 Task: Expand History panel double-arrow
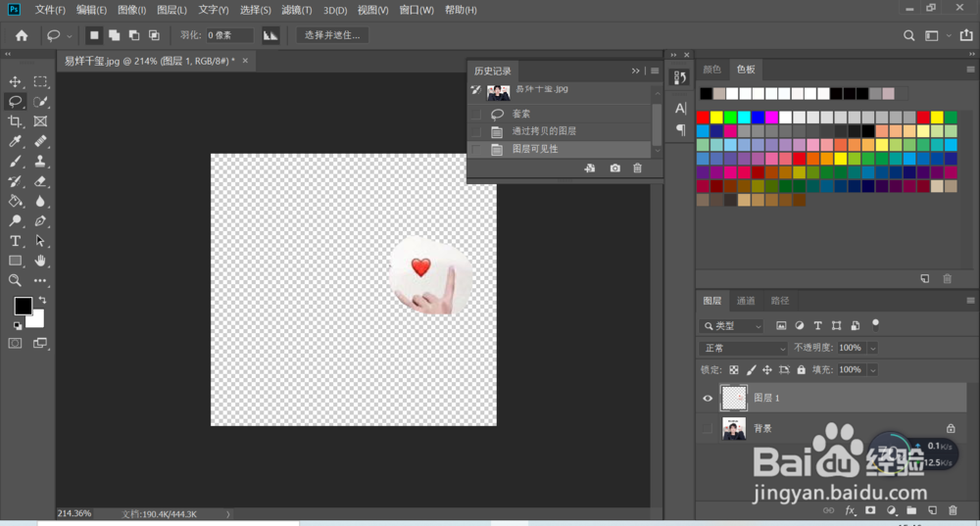pos(635,71)
